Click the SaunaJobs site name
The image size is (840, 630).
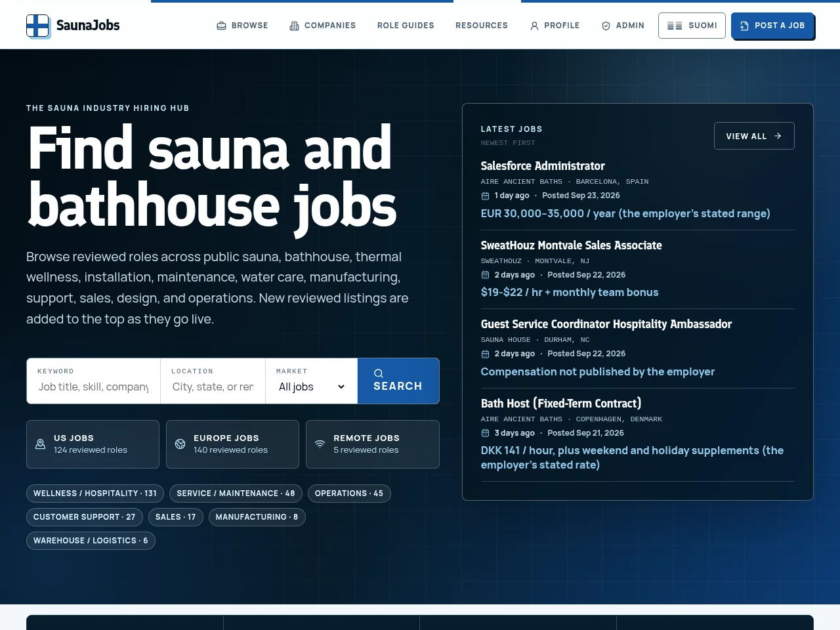click(88, 26)
